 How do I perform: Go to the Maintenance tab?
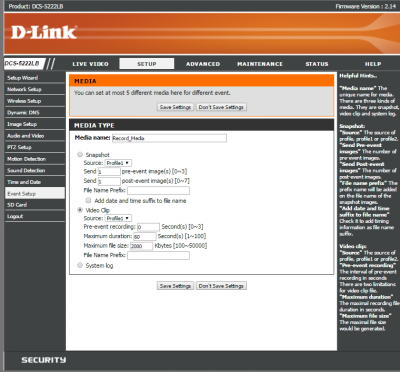click(260, 64)
